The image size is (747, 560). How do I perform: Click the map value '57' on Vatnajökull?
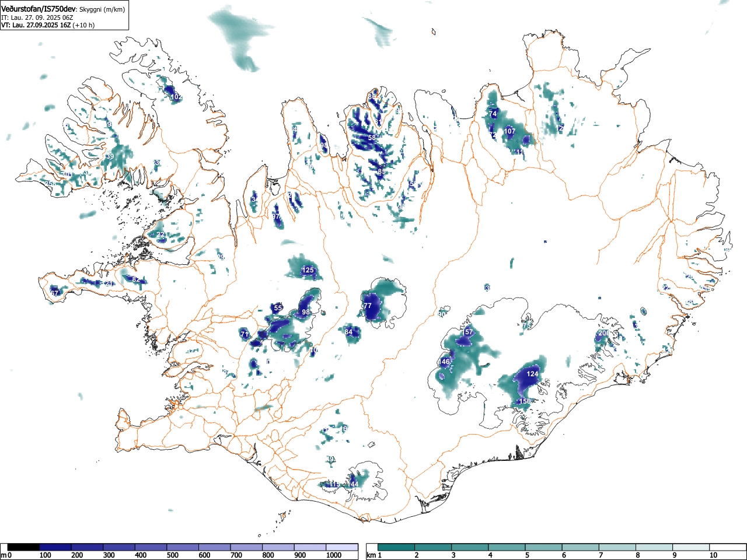469,332
